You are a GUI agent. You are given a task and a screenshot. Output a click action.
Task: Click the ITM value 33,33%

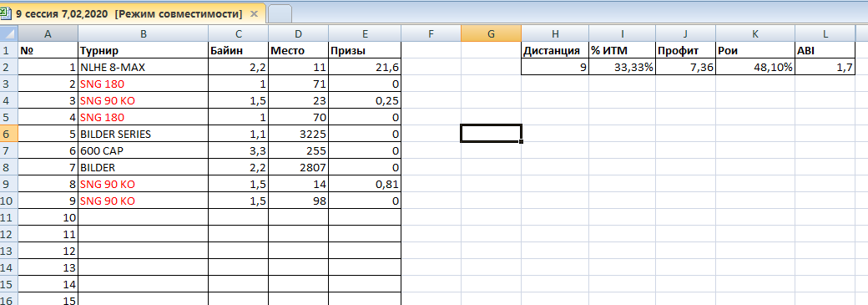pos(623,68)
